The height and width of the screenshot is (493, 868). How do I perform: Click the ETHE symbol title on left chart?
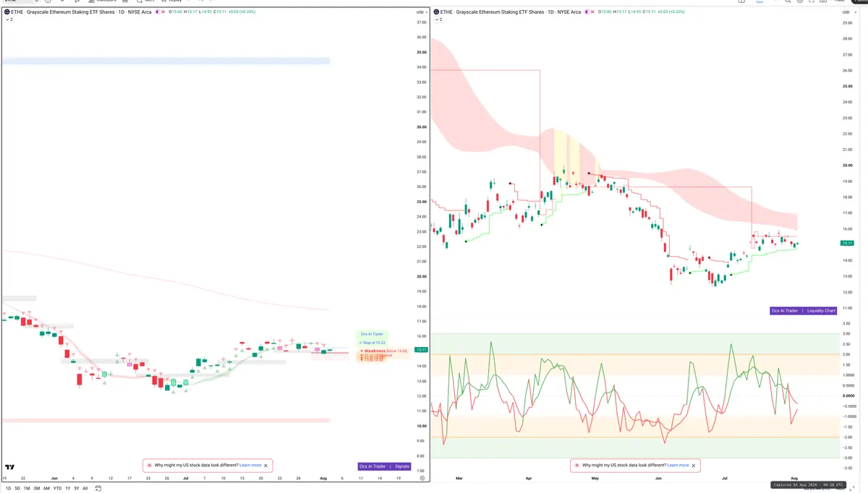pyautogui.click(x=81, y=12)
